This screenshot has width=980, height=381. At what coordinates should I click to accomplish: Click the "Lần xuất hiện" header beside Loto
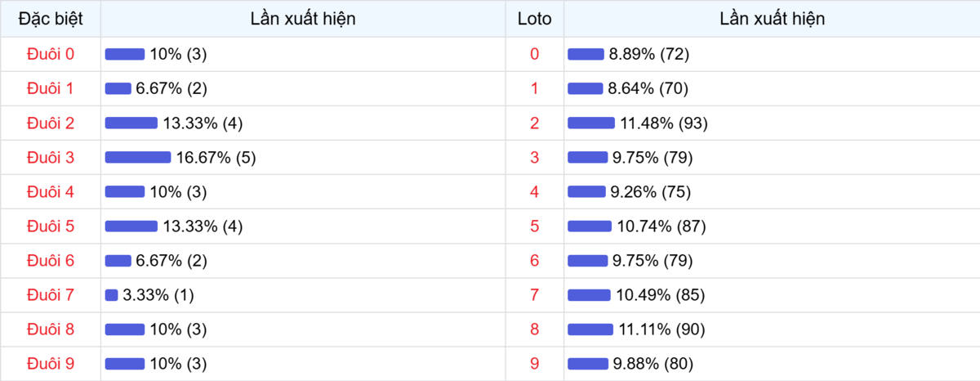click(x=772, y=19)
